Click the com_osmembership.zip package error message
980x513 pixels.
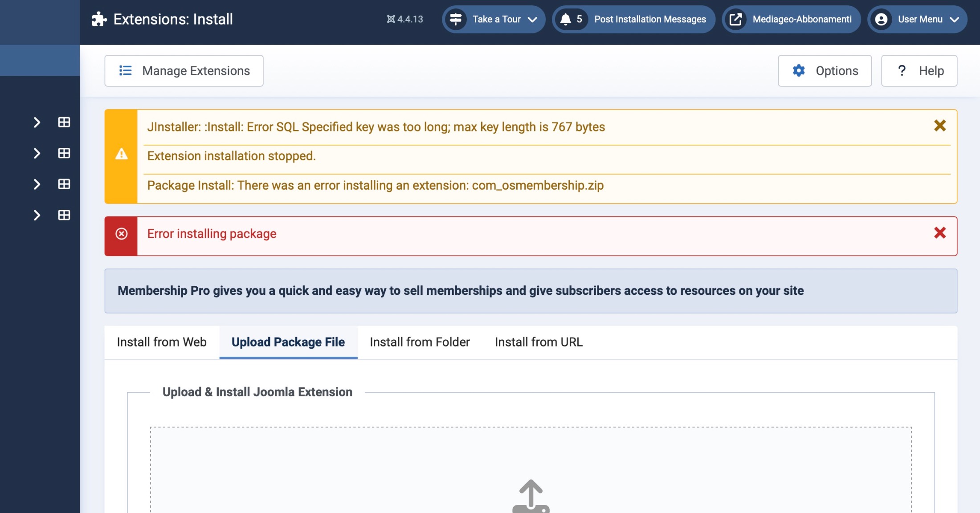[x=376, y=185]
